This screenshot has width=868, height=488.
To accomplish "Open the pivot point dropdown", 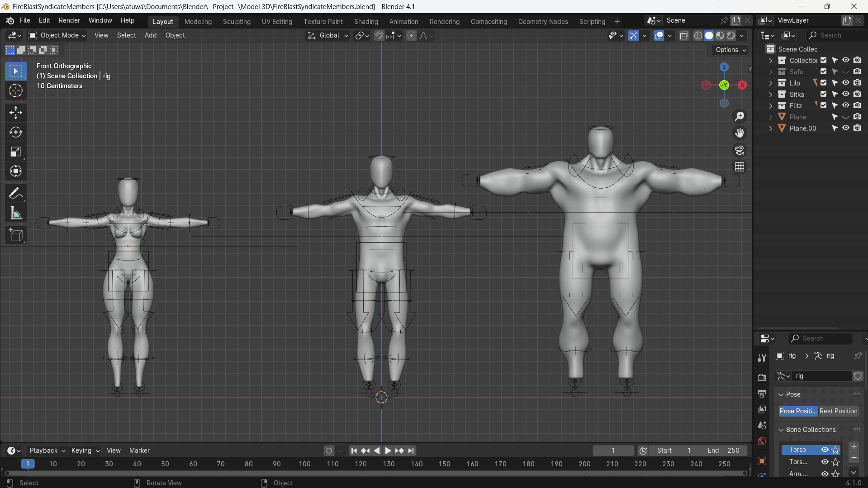I will coord(362,35).
